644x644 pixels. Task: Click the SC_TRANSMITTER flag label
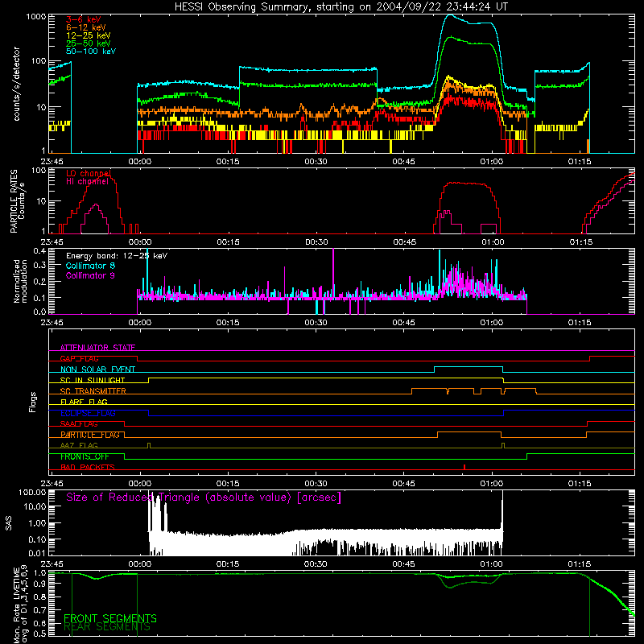point(93,391)
